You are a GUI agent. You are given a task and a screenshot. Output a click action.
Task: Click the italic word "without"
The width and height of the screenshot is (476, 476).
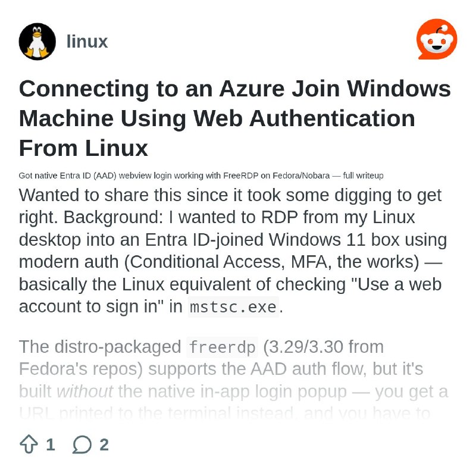85,392
